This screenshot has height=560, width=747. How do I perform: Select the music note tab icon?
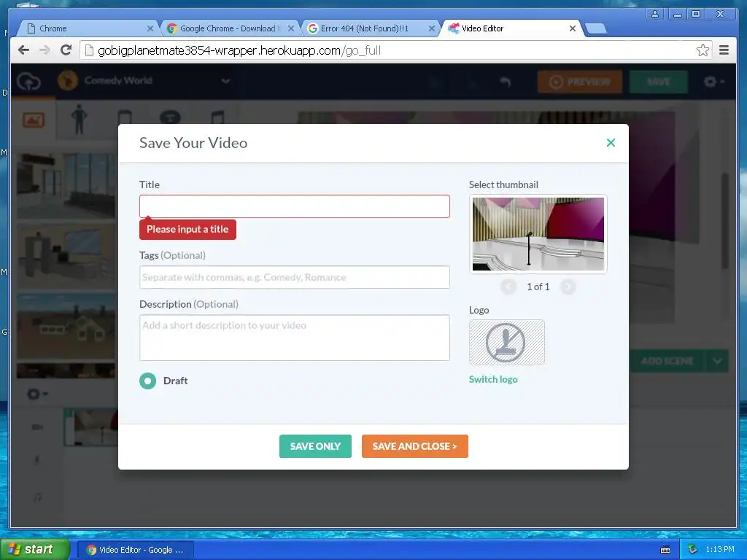coord(217,117)
